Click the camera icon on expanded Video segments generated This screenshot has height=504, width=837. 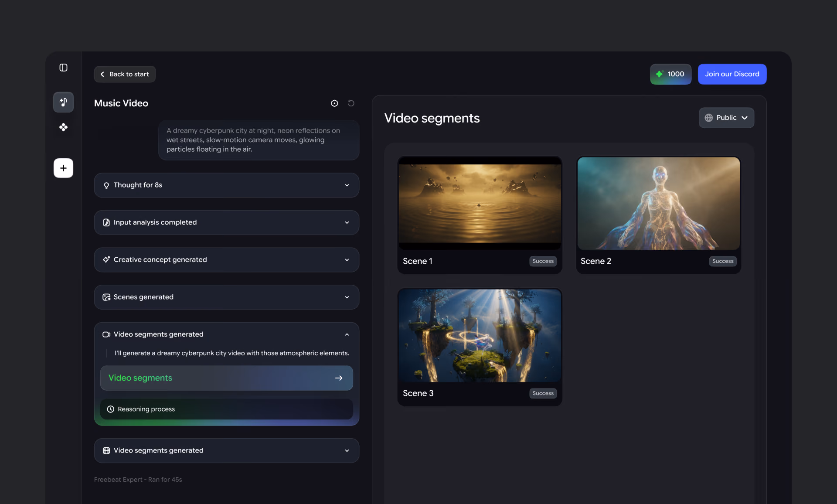(x=106, y=334)
